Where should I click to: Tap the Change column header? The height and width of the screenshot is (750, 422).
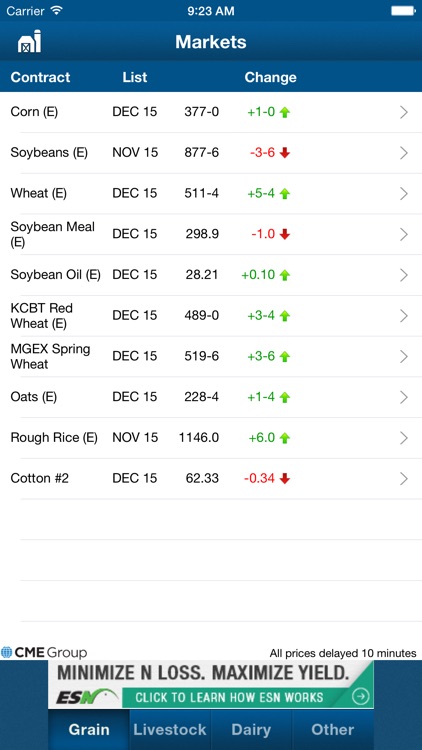pos(270,77)
